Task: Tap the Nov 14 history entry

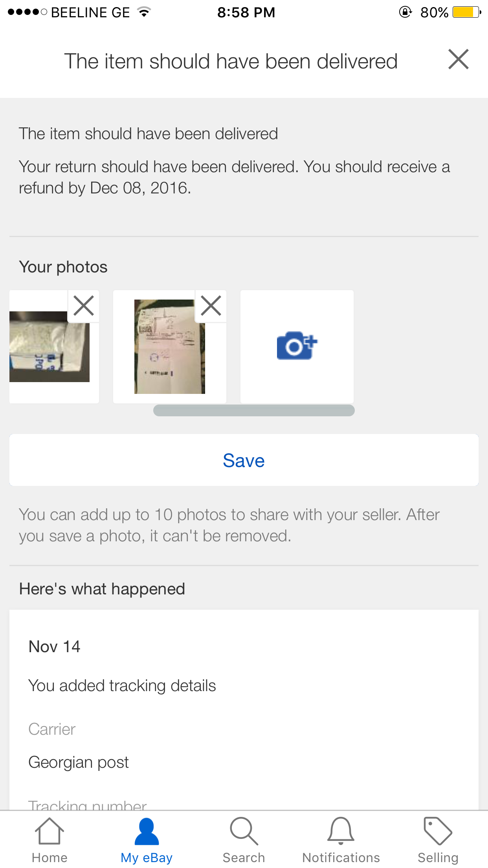Action: point(55,646)
